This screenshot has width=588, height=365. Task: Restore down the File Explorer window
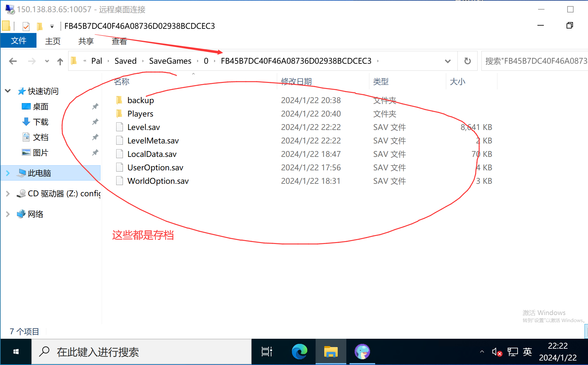coord(569,25)
